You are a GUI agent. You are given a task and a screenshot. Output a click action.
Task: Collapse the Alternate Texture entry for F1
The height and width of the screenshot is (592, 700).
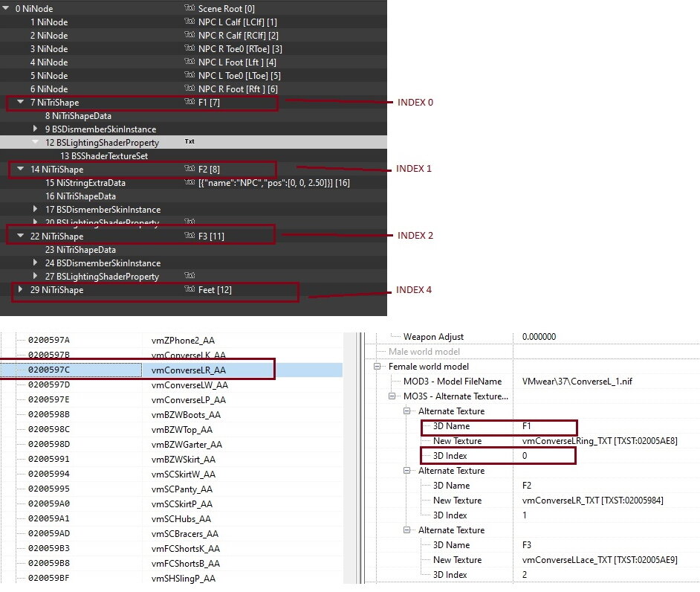[x=406, y=411]
